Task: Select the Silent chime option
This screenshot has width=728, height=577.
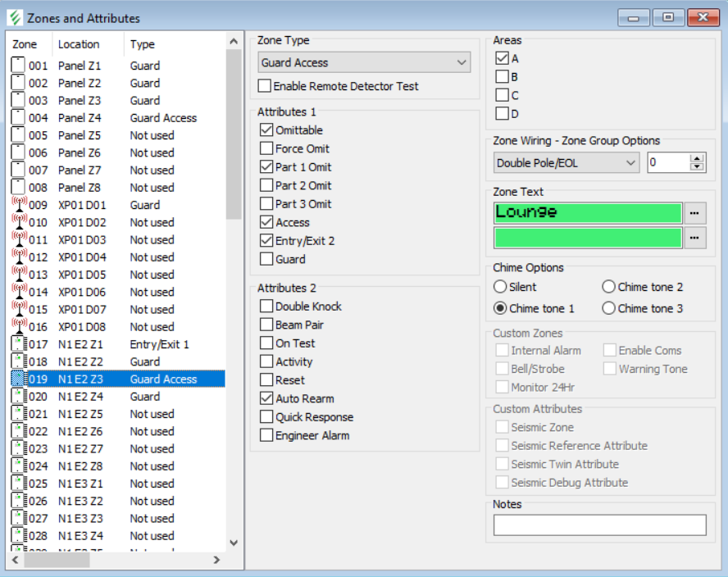Action: 500,287
